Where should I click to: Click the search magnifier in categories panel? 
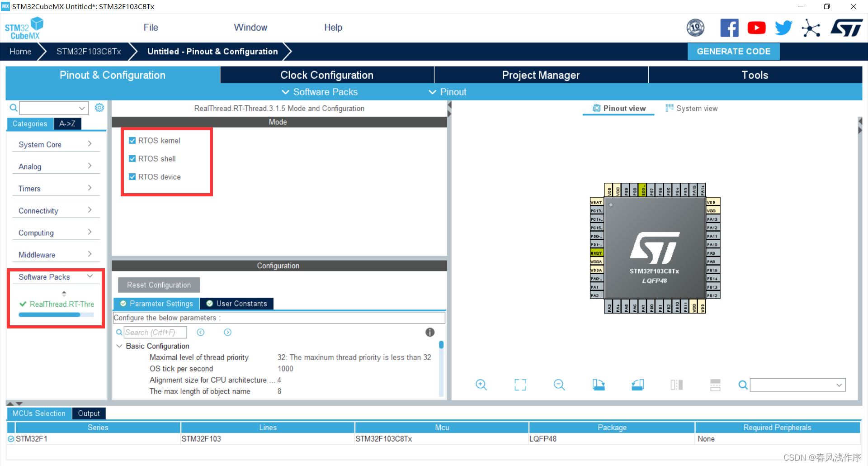(14, 108)
